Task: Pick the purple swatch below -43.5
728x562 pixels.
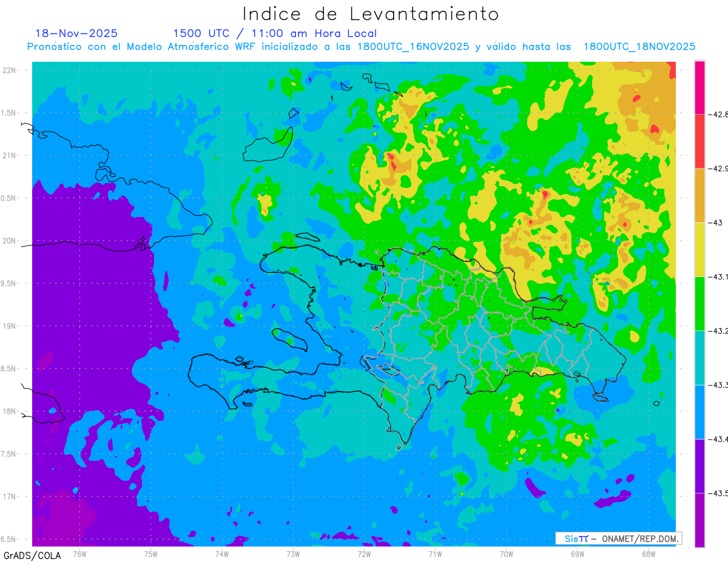Action: [699, 520]
